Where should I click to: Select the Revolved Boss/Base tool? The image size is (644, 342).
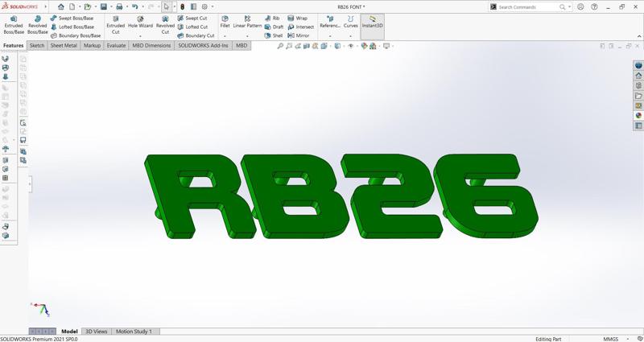point(38,25)
